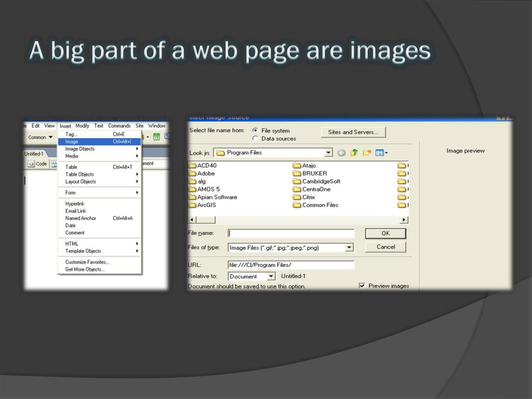Open the ACD40 folder
The height and width of the screenshot is (399, 532).
pyautogui.click(x=203, y=166)
